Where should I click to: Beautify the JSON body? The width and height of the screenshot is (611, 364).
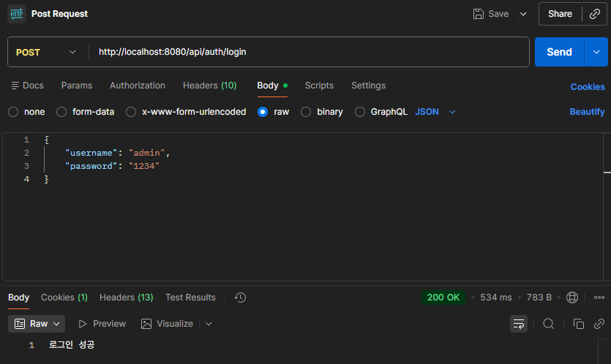[588, 112]
